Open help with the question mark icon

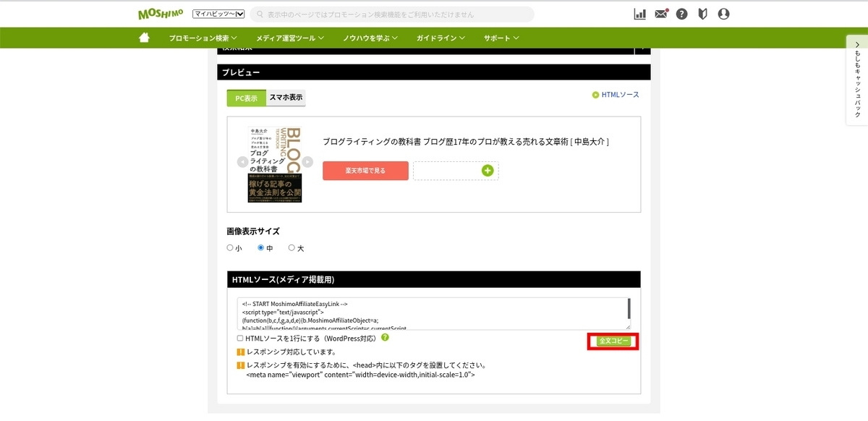click(681, 13)
